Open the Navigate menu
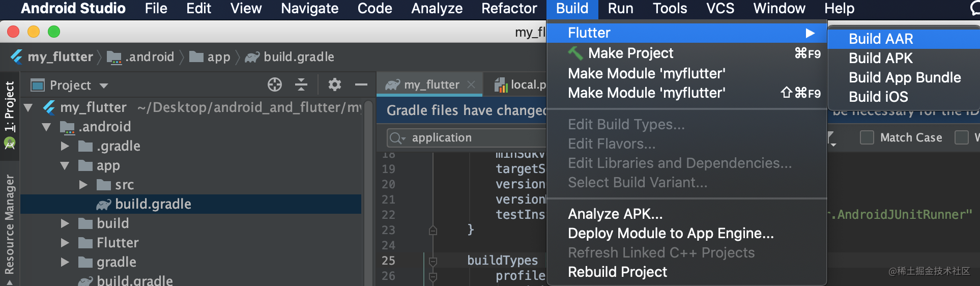This screenshot has width=980, height=286. click(309, 9)
